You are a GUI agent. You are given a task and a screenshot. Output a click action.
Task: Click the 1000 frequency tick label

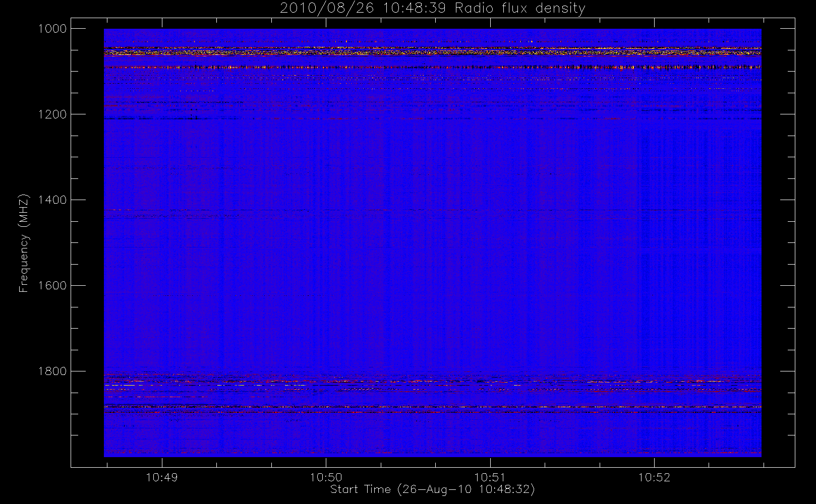point(52,29)
